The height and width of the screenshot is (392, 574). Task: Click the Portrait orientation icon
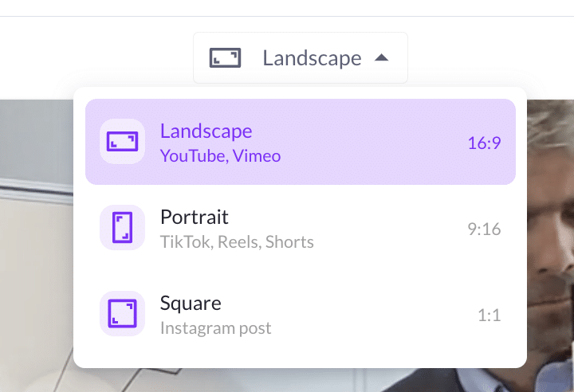[122, 227]
